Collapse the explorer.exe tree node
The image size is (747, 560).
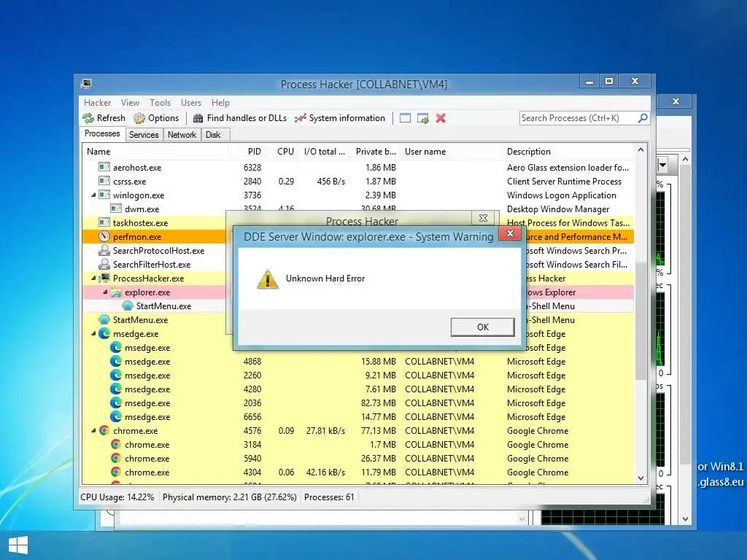click(105, 292)
